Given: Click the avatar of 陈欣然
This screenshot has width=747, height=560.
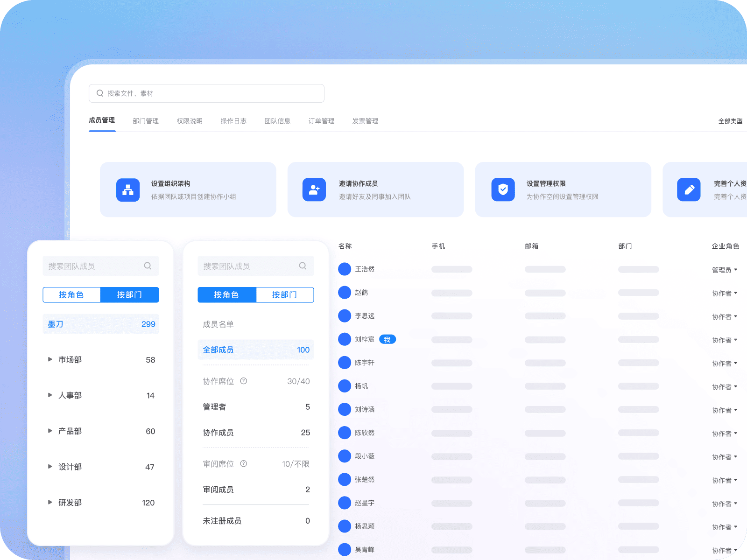Looking at the screenshot, I should 345,433.
